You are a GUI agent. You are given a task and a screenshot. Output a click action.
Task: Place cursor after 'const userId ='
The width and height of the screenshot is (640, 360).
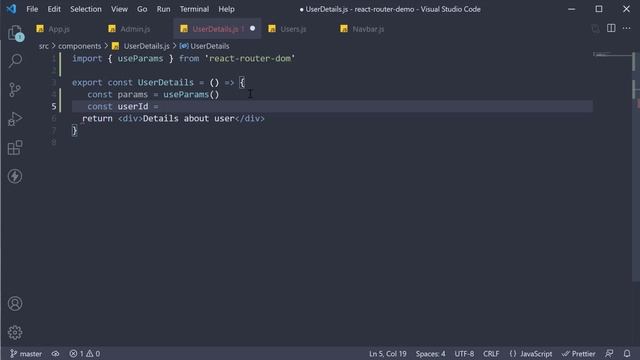point(160,107)
